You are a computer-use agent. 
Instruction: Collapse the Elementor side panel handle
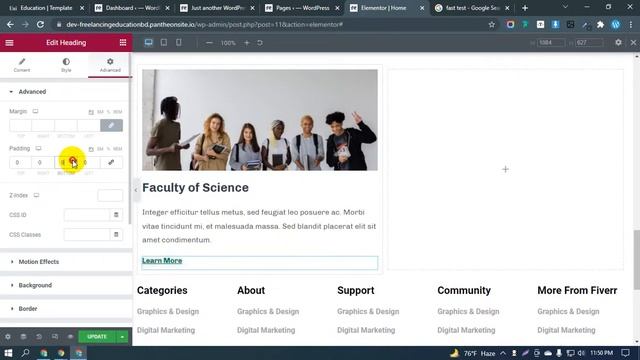[x=136, y=190]
